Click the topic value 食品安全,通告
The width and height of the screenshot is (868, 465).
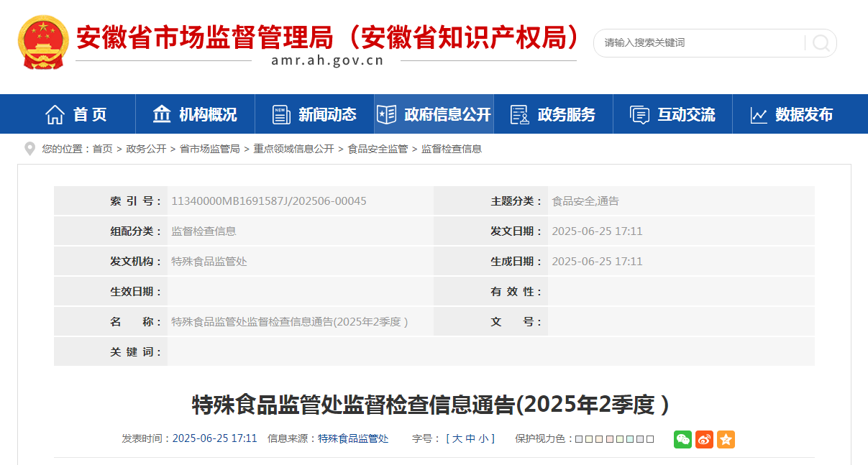585,201
